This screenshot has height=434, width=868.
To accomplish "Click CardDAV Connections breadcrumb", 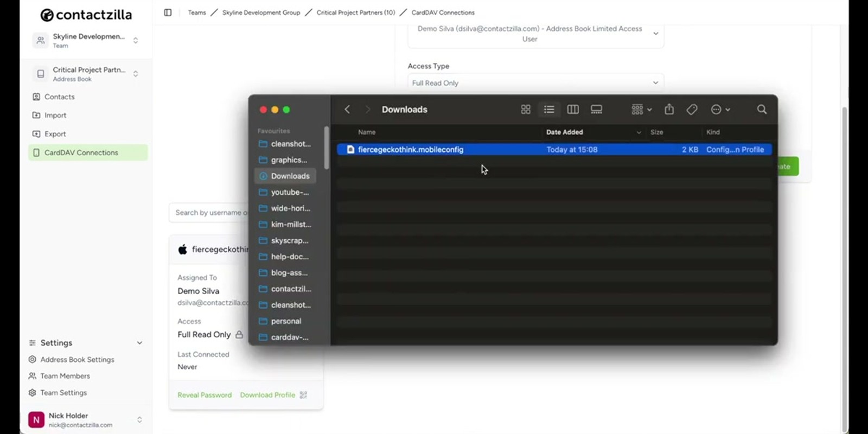I will click(x=443, y=12).
